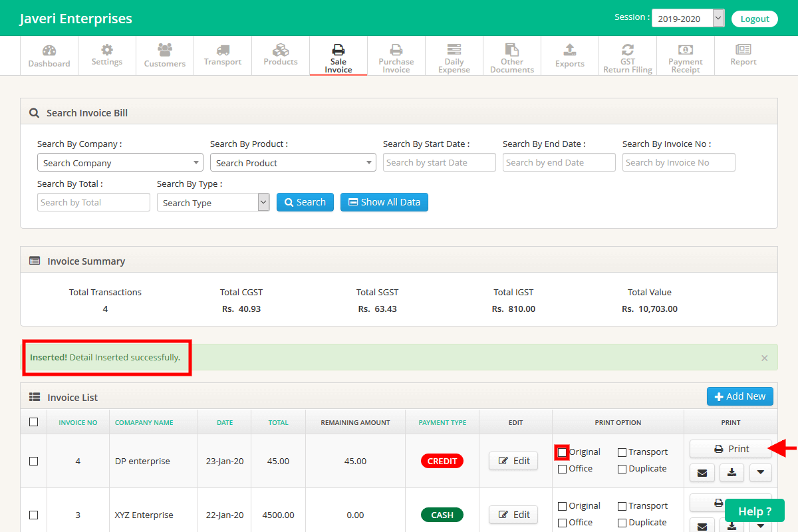Image resolution: width=798 pixels, height=532 pixels.
Task: Open the Search Type dropdown
Action: 213,203
